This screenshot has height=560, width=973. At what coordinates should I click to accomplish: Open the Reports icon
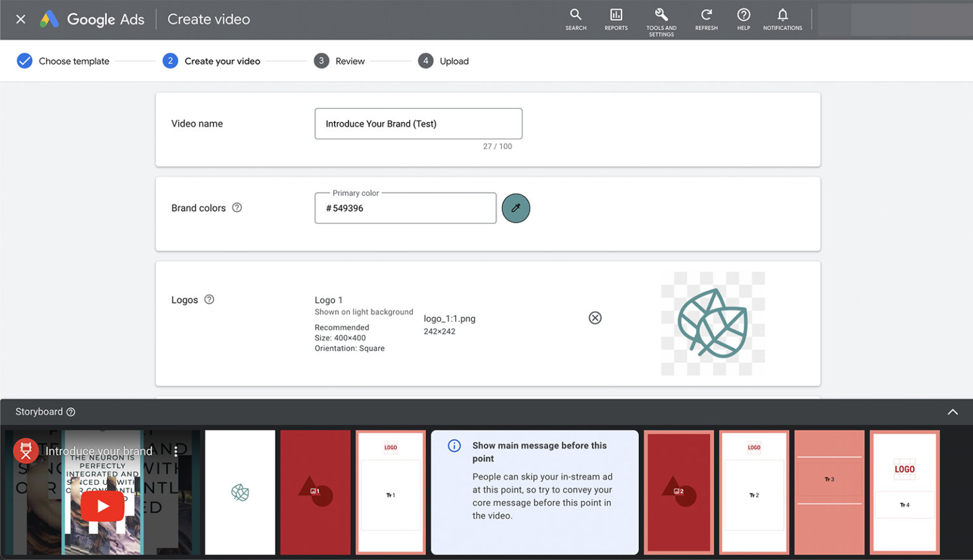click(616, 19)
